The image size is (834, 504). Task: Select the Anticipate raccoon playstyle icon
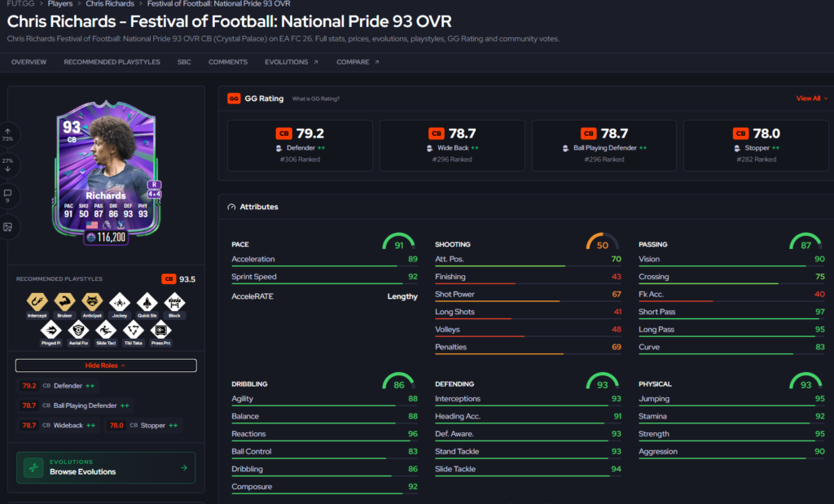pyautogui.click(x=92, y=302)
